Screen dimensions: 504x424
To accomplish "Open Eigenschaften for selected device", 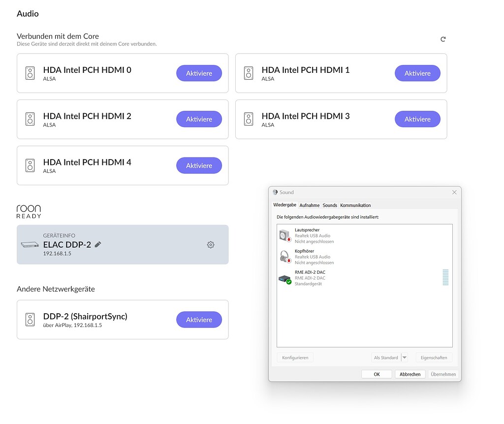I will (x=434, y=358).
